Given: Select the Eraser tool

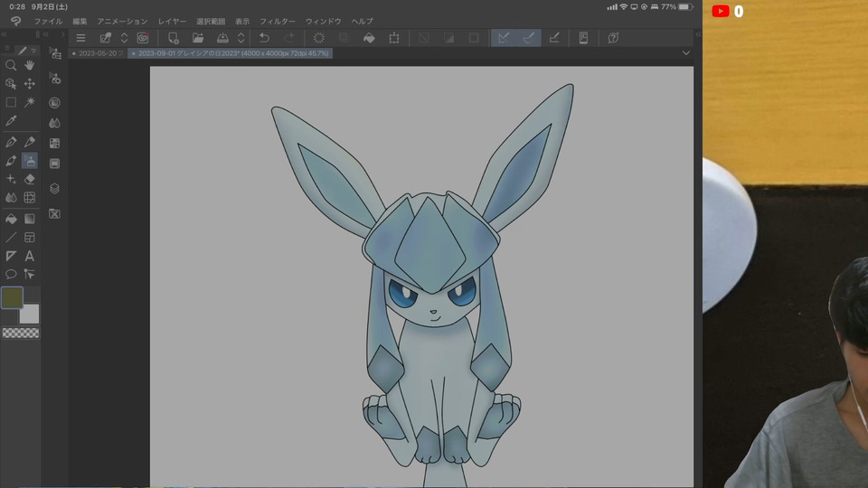Looking at the screenshot, I should [29, 179].
